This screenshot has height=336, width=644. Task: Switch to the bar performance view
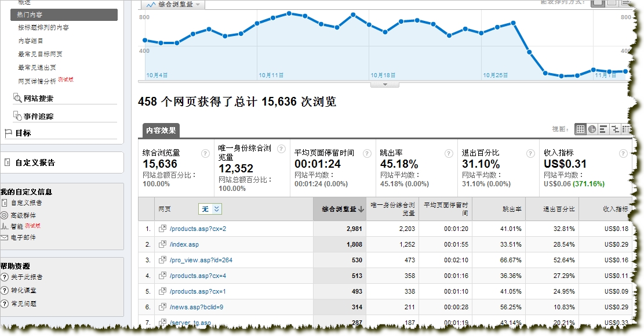tap(603, 129)
